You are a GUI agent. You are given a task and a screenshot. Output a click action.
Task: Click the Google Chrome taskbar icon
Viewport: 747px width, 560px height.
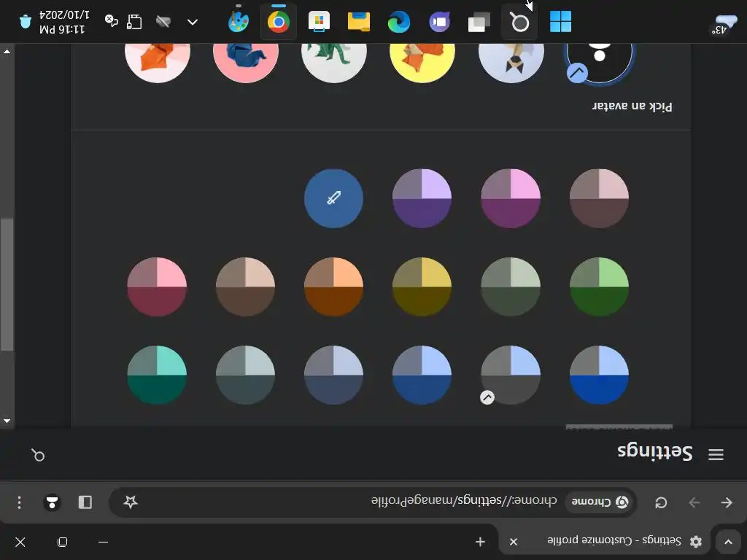(x=278, y=22)
